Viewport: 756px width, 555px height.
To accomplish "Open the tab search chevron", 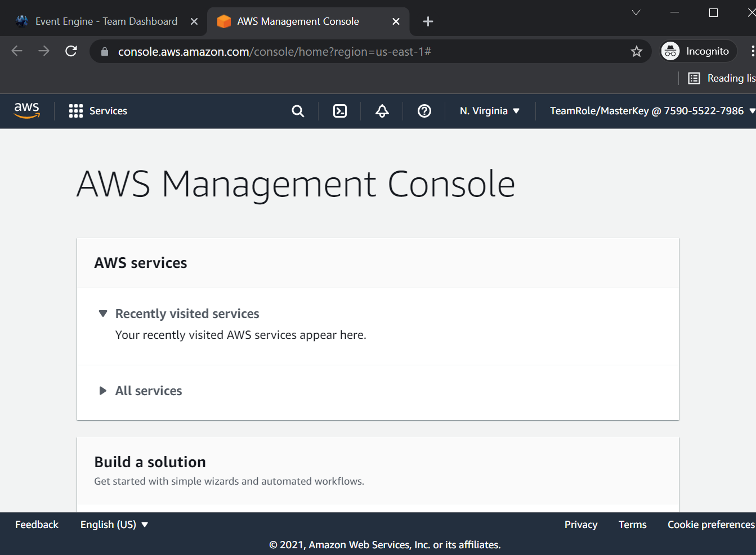I will [636, 12].
